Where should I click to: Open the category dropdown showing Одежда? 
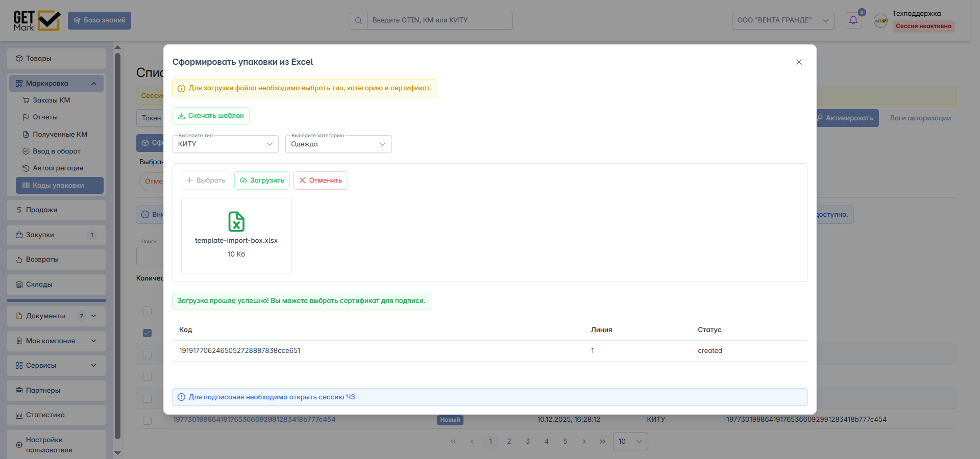point(338,144)
